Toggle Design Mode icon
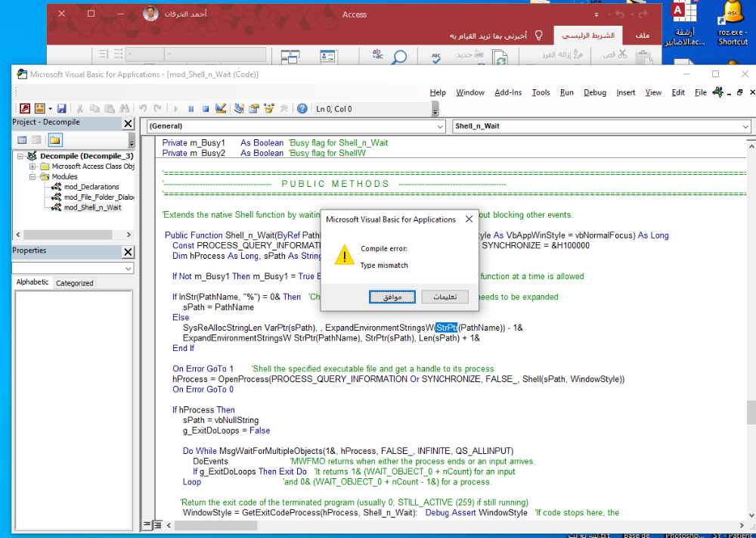This screenshot has width=756, height=538. [221, 108]
